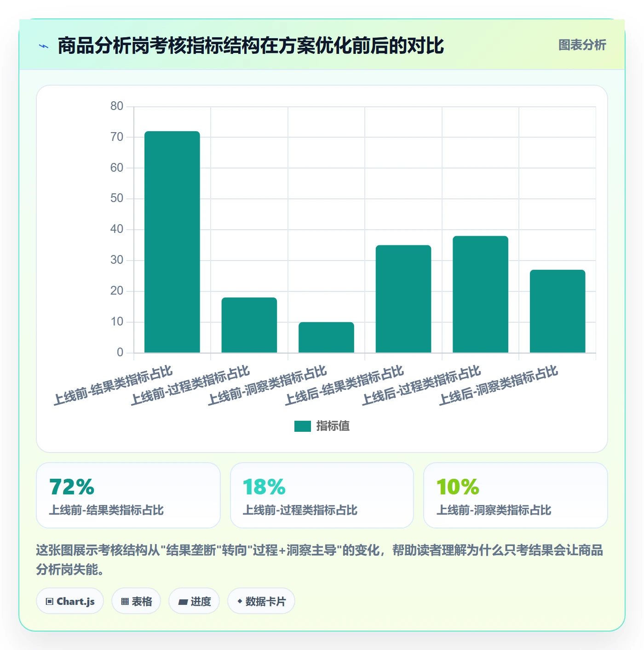Click the 上线后-过程类指标占比 bar in the chart
Screen dimensions: 644x650
pos(480,295)
